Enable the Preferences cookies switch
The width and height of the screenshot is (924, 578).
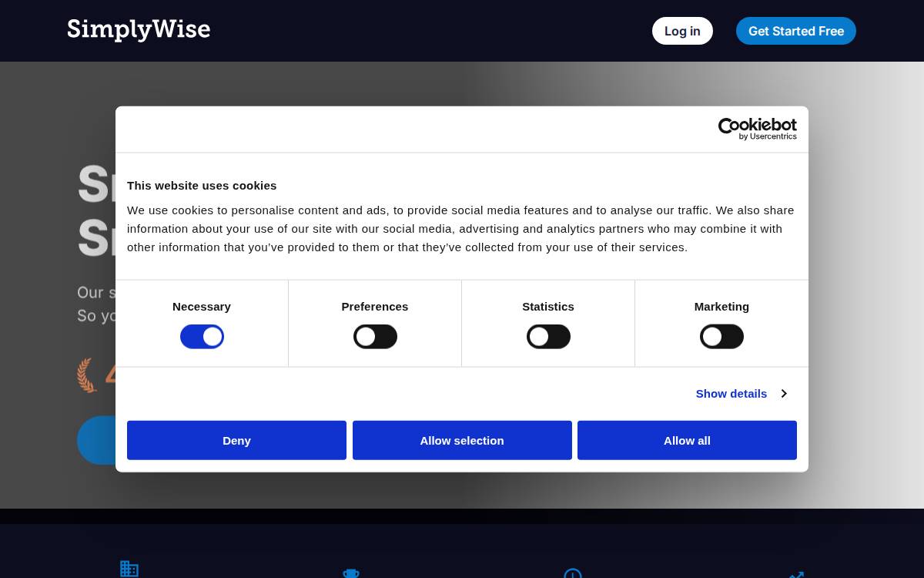coord(375,337)
